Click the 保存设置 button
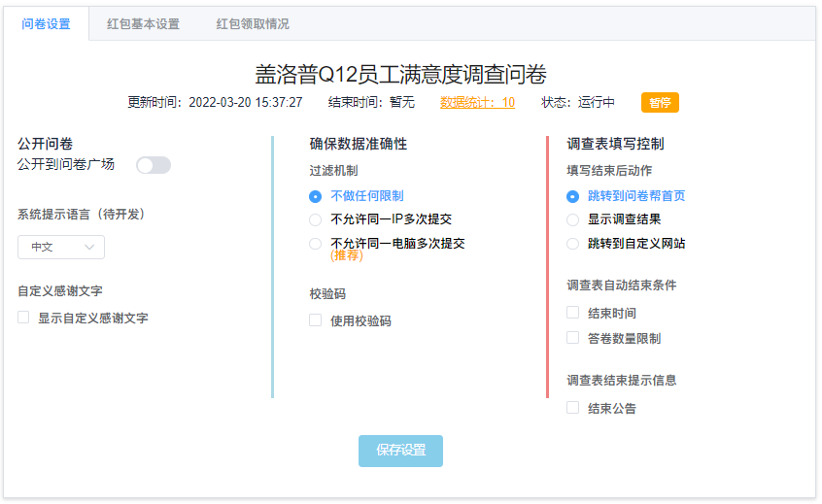Screen dimensions: 822x504 [x=400, y=451]
